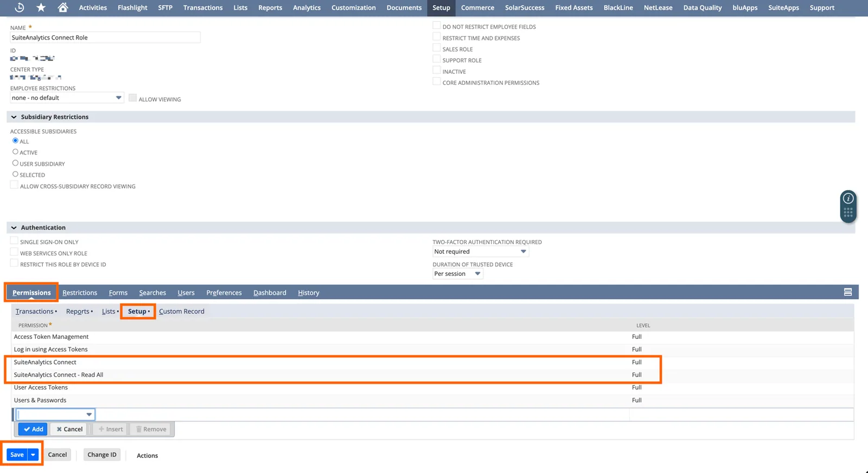Switch to the Restrictions tab
Viewport: 868px width, 473px height.
pyautogui.click(x=80, y=293)
